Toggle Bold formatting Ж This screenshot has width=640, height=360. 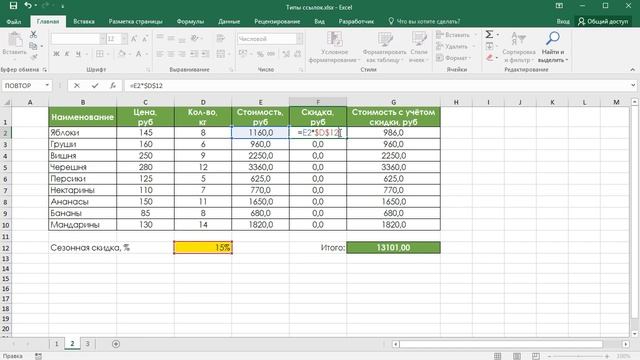pyautogui.click(x=56, y=54)
